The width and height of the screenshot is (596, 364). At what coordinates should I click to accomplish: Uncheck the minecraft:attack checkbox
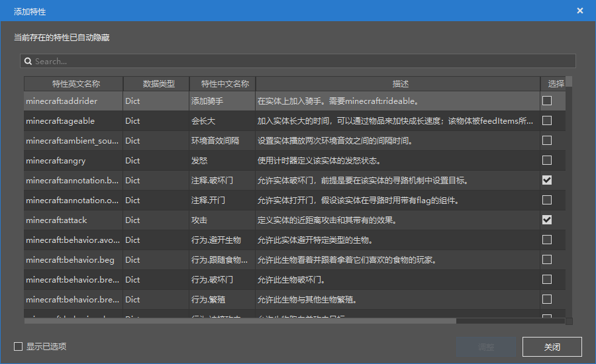click(547, 220)
